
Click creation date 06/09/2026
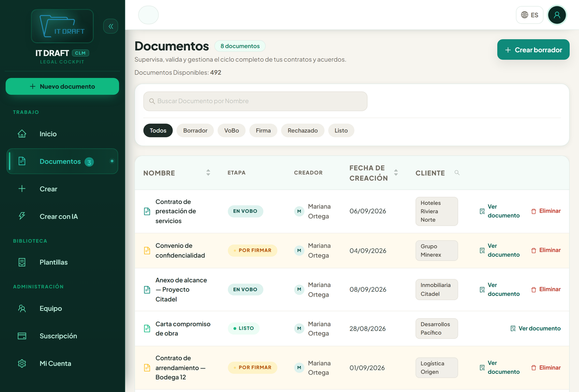[368, 211]
